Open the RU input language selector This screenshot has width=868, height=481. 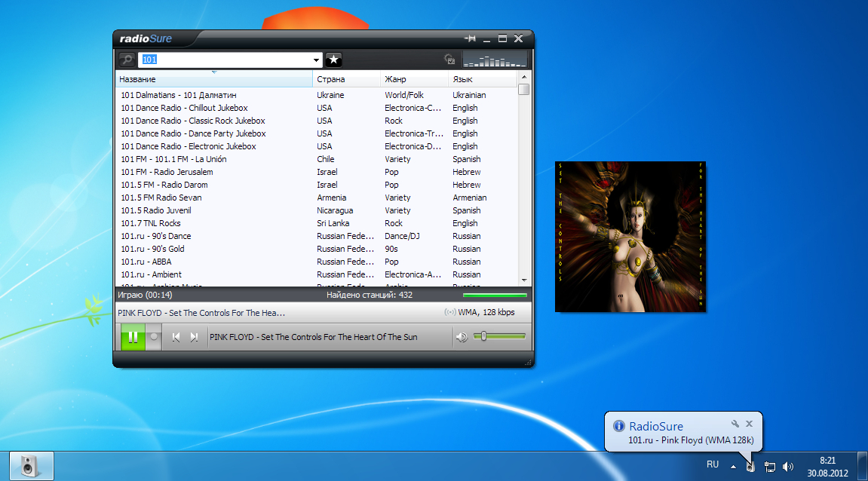[712, 465]
